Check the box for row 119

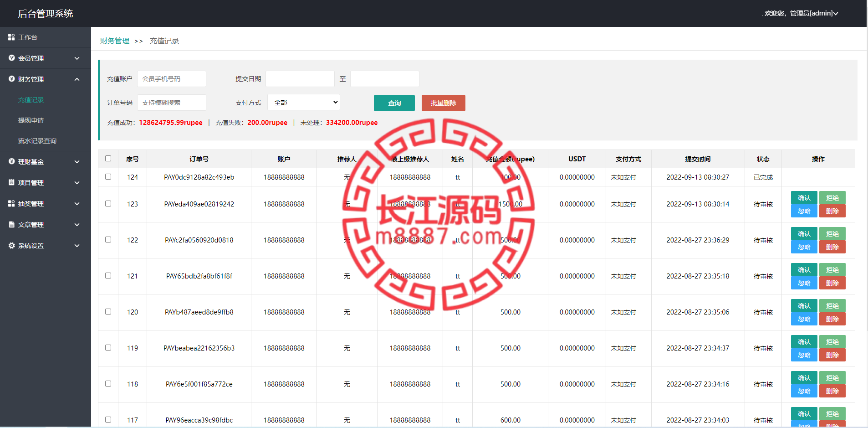click(x=108, y=347)
